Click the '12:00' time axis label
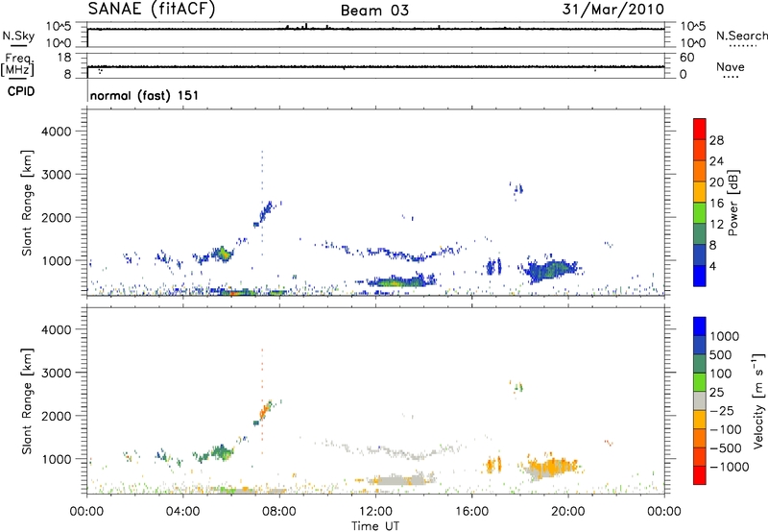768x532 pixels. [x=375, y=512]
